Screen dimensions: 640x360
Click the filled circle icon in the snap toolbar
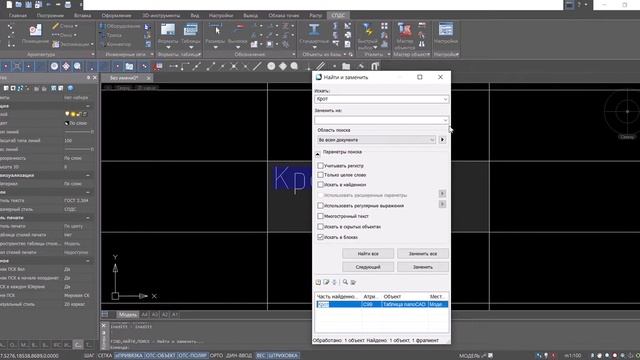(271, 66)
